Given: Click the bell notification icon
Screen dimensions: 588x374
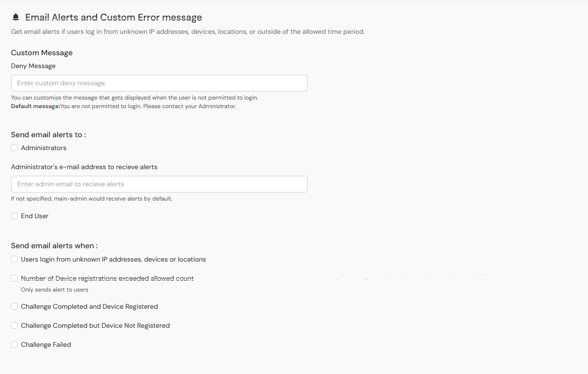Looking at the screenshot, I should click(x=16, y=16).
